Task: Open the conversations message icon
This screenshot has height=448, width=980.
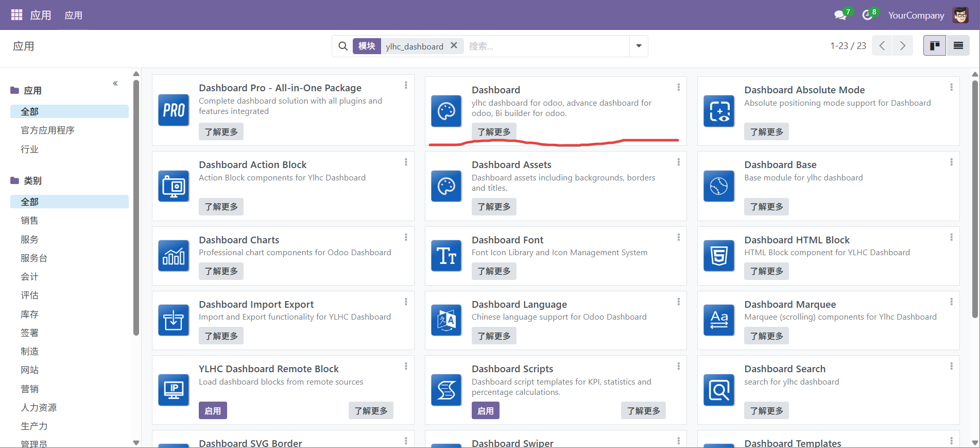Action: pos(840,15)
